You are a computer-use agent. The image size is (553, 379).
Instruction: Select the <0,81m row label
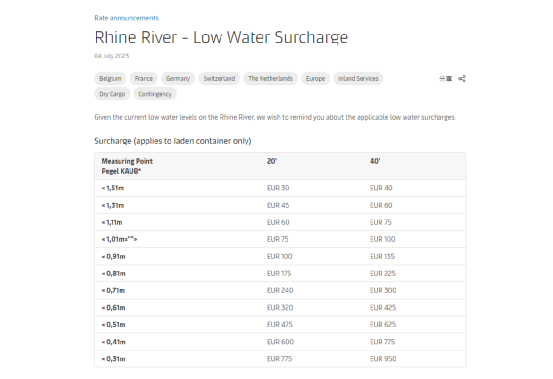point(114,274)
